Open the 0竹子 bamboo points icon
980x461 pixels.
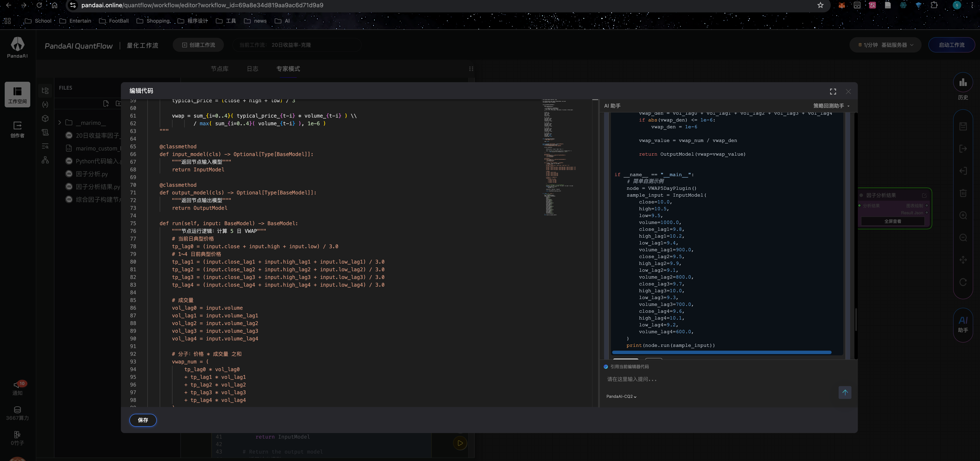(17, 438)
